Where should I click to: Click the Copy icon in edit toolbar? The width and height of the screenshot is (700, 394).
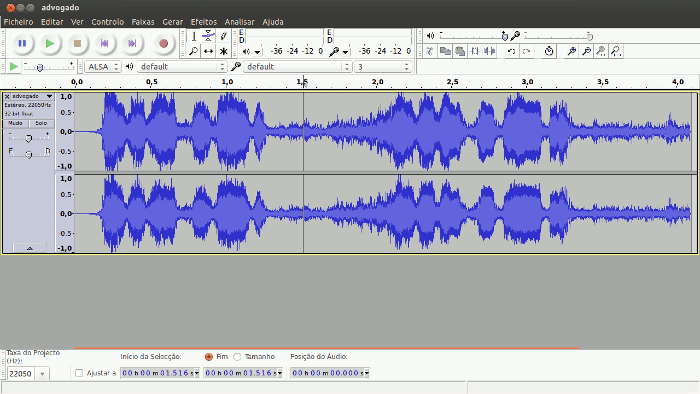[x=445, y=51]
